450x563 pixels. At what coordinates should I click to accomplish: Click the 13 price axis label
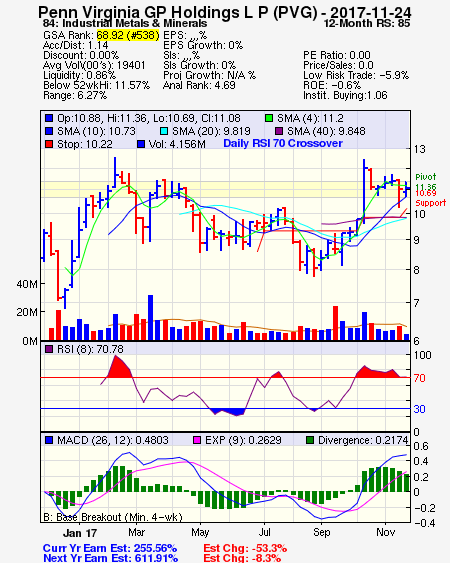tap(419, 149)
